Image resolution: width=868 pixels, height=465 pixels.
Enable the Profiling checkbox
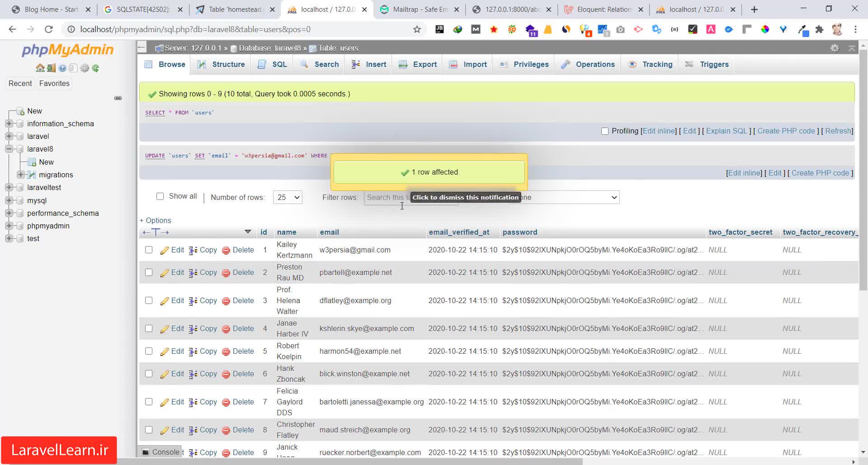pos(605,131)
